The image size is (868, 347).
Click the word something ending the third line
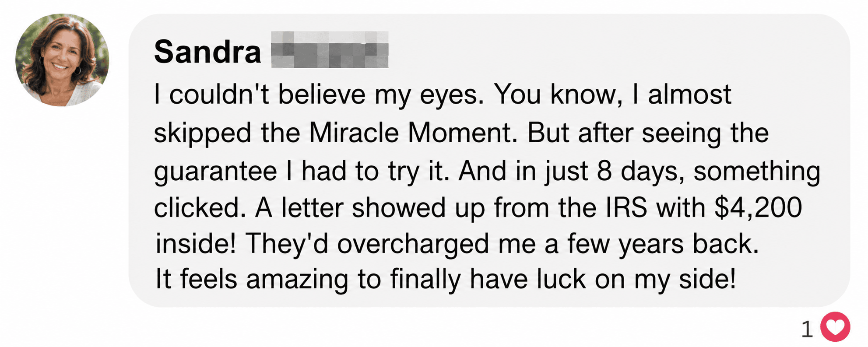coord(757,172)
